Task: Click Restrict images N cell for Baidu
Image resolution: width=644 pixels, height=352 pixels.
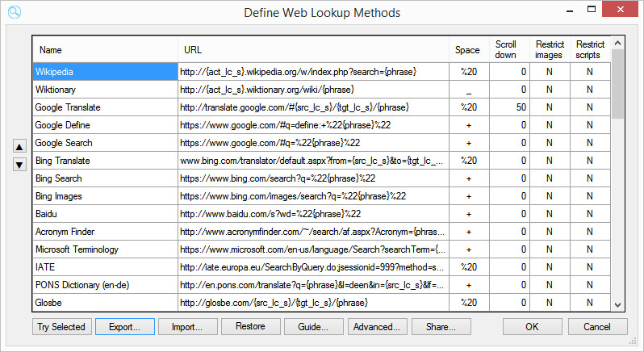Action: pyautogui.click(x=550, y=214)
